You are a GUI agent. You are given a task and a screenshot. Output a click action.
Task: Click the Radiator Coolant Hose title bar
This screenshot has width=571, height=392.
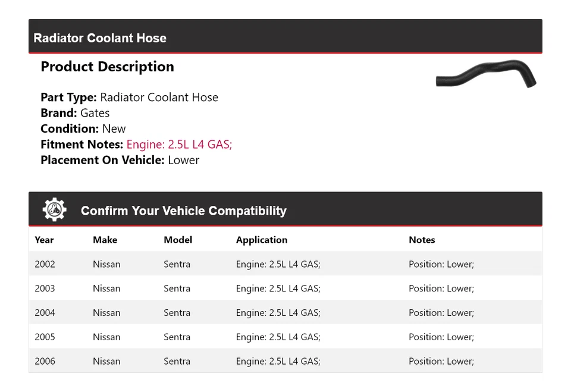[x=100, y=38]
